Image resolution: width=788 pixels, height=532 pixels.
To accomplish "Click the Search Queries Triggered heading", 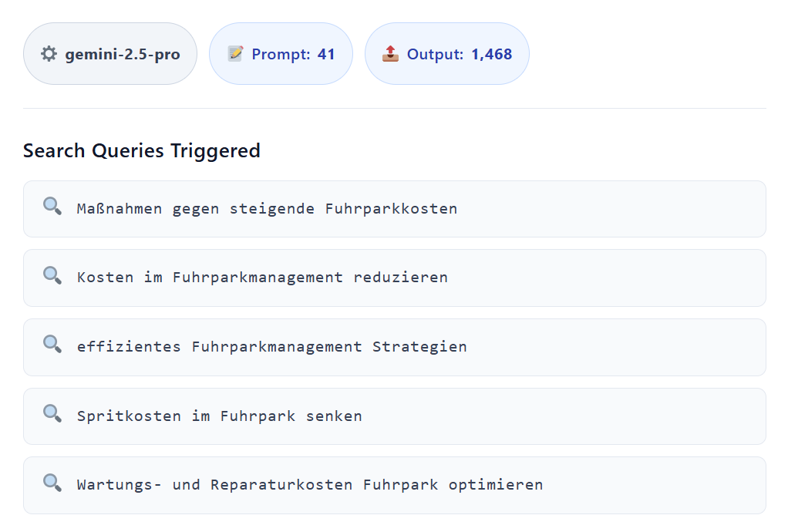I will pyautogui.click(x=141, y=150).
